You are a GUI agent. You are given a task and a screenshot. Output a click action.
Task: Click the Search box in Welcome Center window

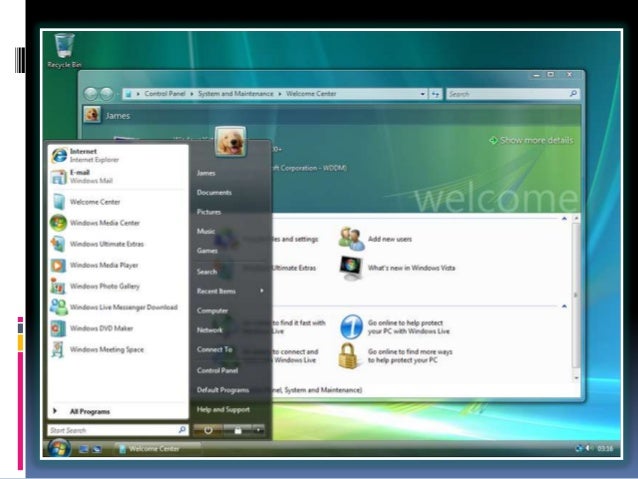point(513,94)
